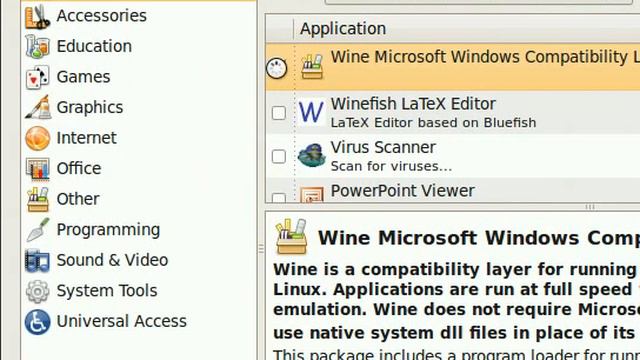Viewport: 640px width, 360px height.
Task: Choose the Games category label
Action: (84, 77)
